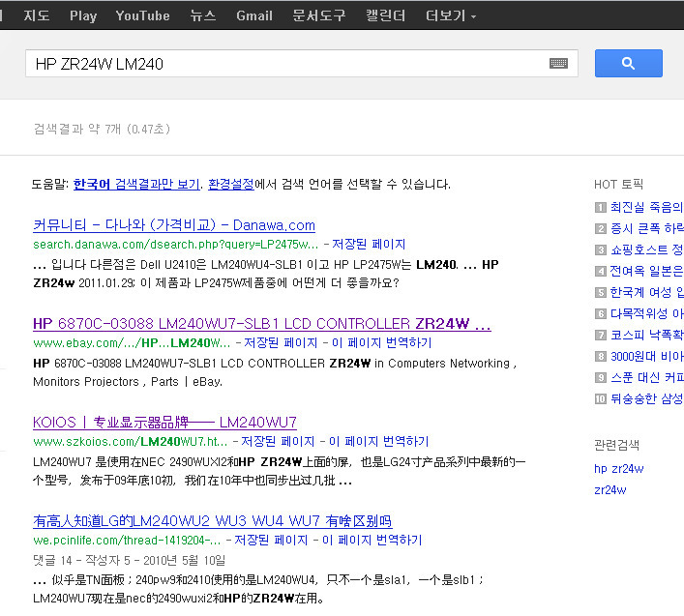684x616 pixels.
Task: Click the www.szkoios.com green URL text
Action: 131,441
